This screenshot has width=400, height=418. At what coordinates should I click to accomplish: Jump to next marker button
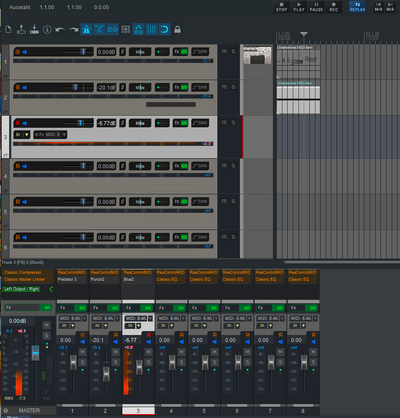pyautogui.click(x=390, y=7)
